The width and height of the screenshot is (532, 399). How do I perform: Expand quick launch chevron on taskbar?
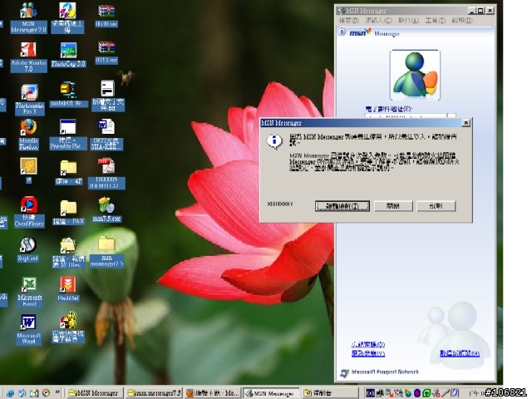[x=57, y=392]
